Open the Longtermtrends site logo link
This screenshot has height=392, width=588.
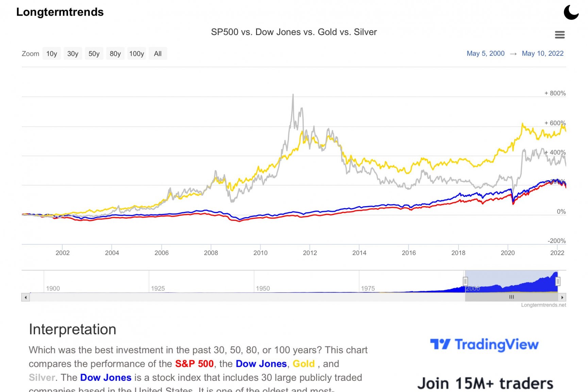pyautogui.click(x=60, y=12)
